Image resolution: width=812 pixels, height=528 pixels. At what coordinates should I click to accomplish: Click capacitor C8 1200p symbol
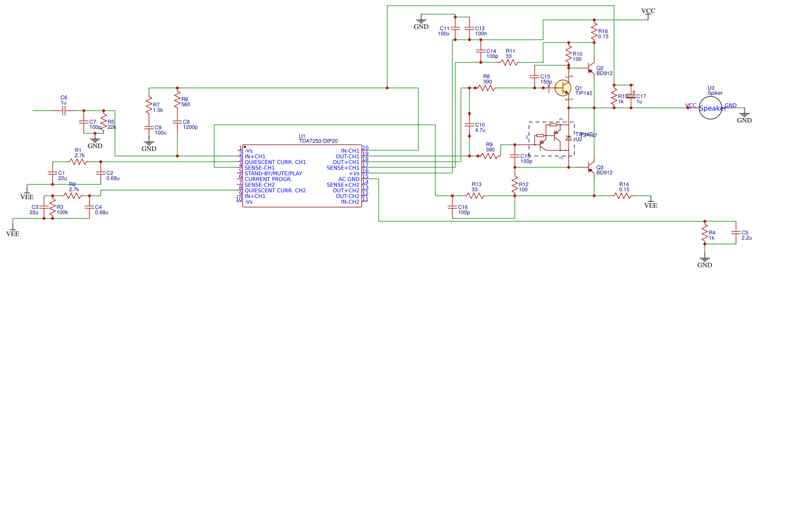coord(177,122)
